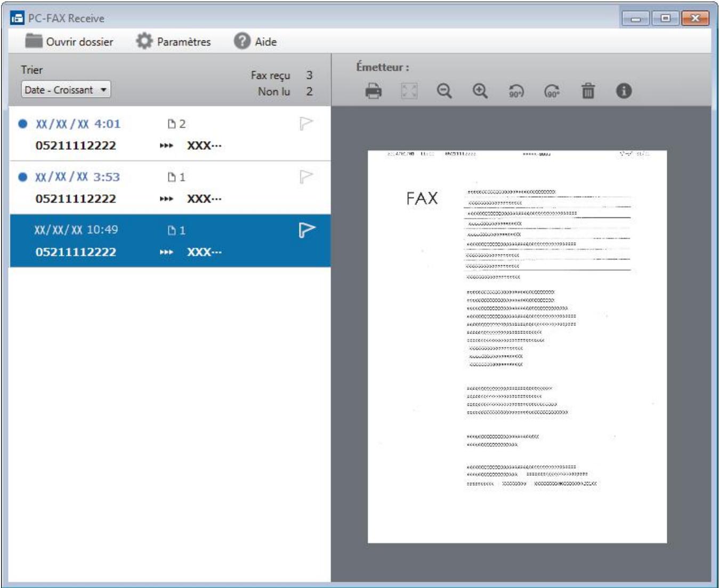719x588 pixels.
Task: Click the unread dot on 4:01 fax
Action: tap(23, 124)
